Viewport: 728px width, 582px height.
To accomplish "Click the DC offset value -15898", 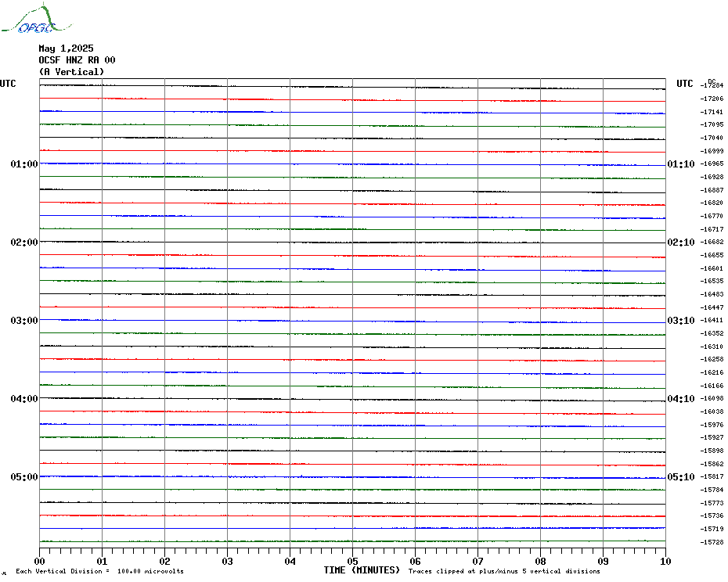I will click(x=712, y=451).
